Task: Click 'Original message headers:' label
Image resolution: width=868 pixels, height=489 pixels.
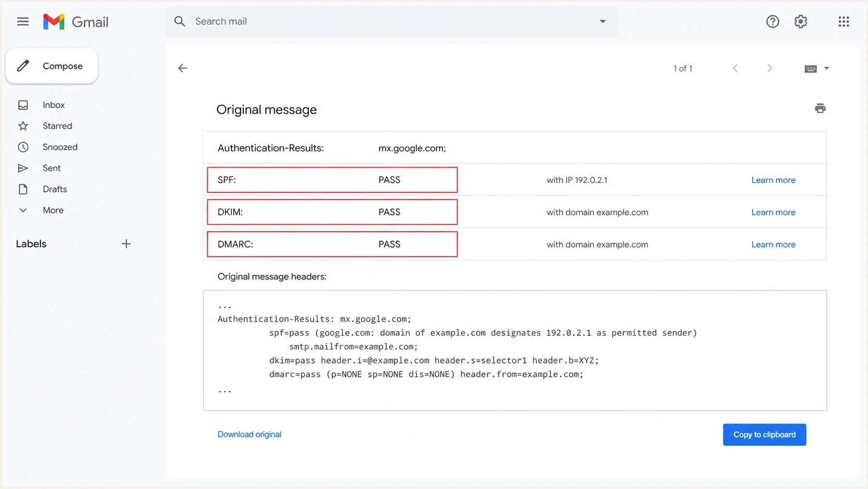Action: tap(272, 276)
